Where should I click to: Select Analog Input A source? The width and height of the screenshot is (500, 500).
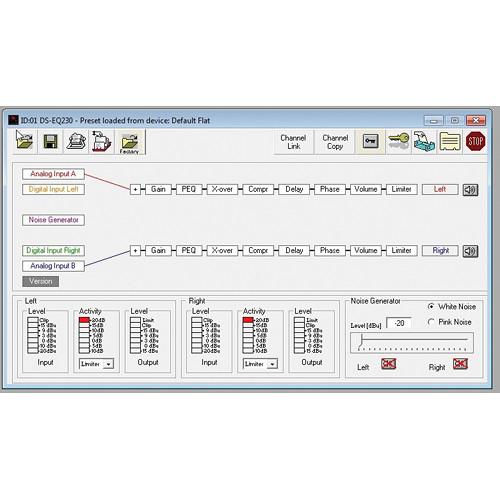(x=53, y=174)
